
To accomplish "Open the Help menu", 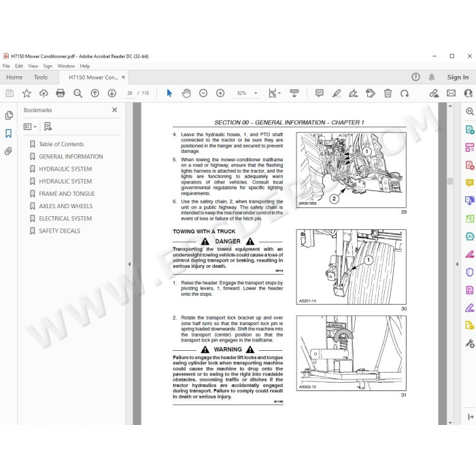I will coord(85,66).
